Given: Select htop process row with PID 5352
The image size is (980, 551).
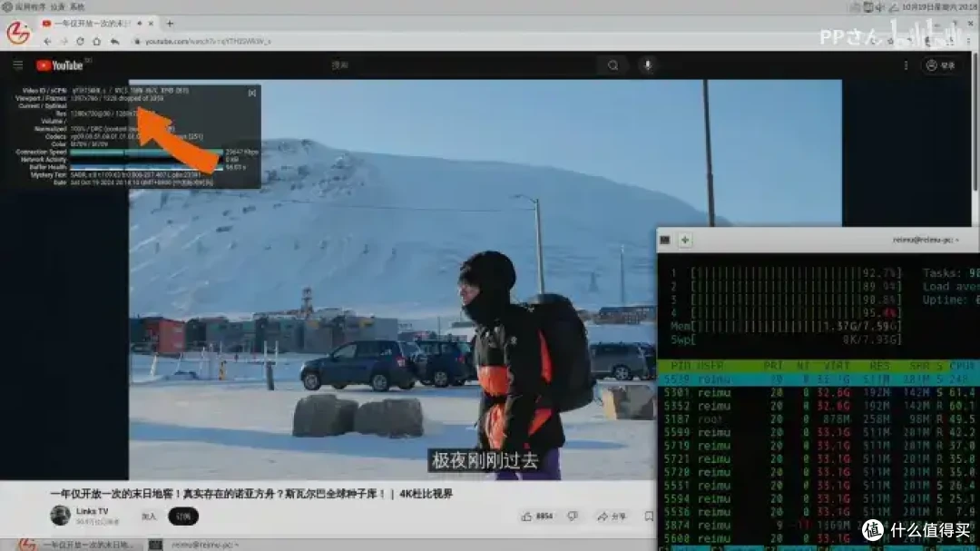Looking at the screenshot, I should pyautogui.click(x=818, y=406).
